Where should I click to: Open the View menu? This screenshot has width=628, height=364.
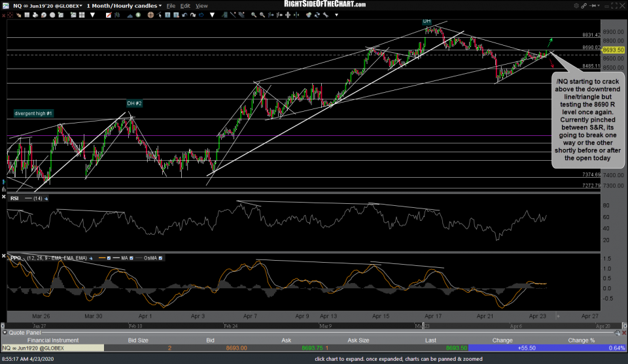[201, 6]
